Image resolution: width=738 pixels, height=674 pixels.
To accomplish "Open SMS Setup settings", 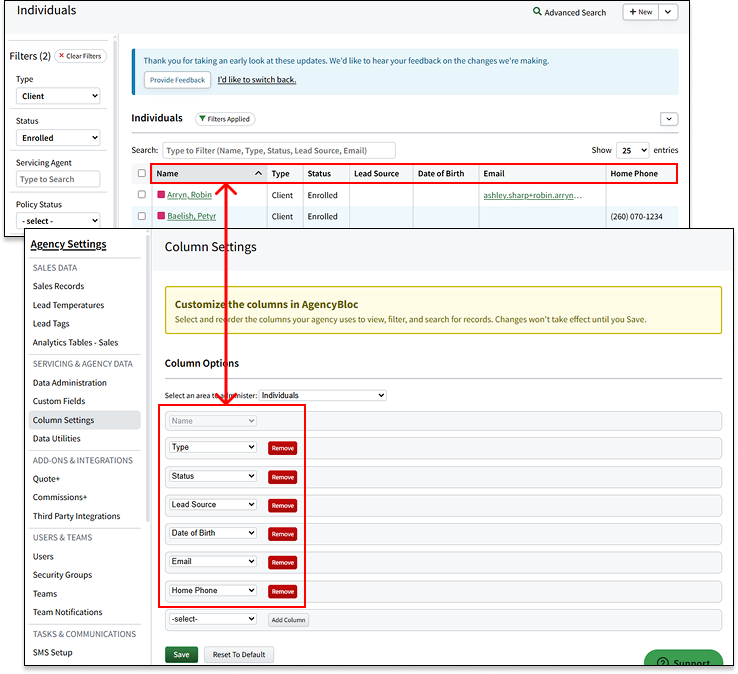I will [x=52, y=652].
